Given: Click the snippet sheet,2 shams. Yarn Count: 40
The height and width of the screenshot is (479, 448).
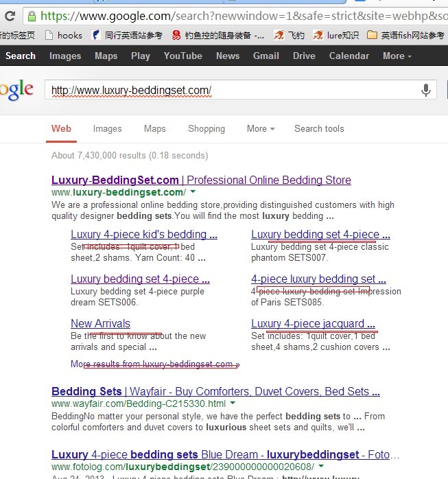Looking at the screenshot, I should point(138,258).
